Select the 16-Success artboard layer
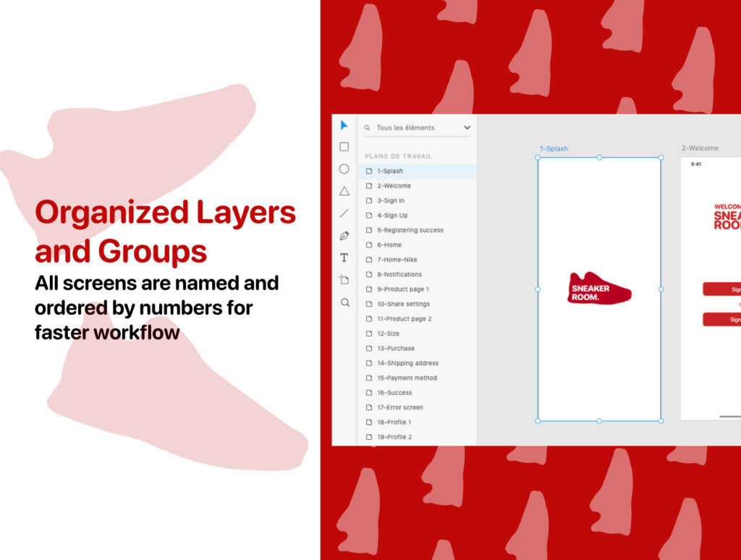The image size is (741, 560). tap(417, 392)
